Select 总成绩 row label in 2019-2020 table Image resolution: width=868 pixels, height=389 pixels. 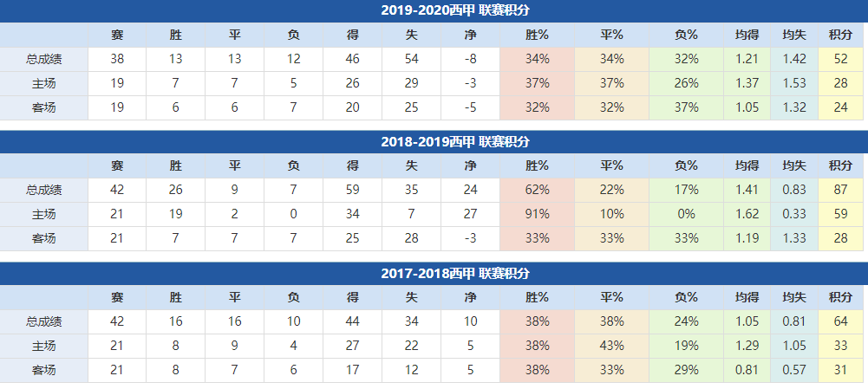[43, 59]
